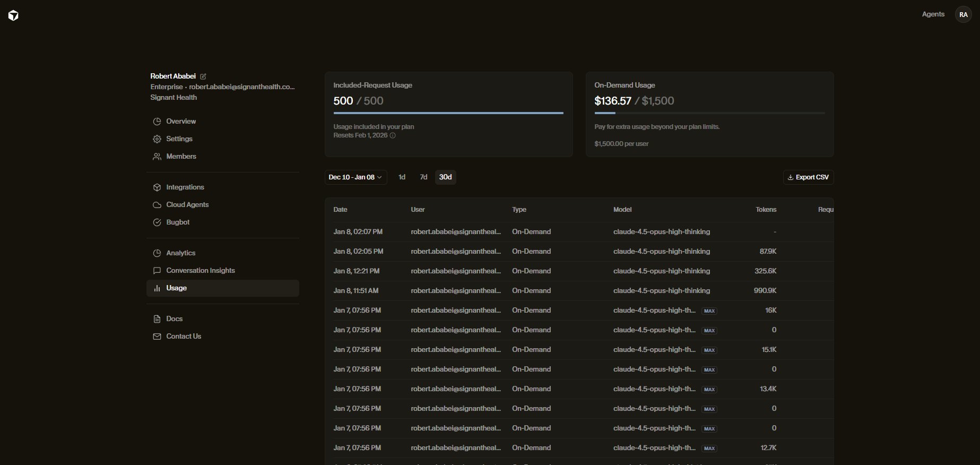This screenshot has width=980, height=465.
Task: Open Conversation Insights
Action: 200,271
